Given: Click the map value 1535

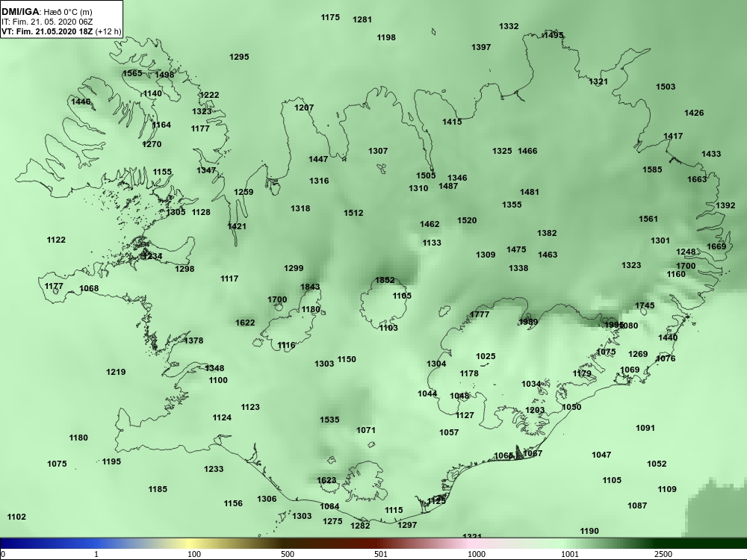Looking at the screenshot, I should click(x=329, y=420).
